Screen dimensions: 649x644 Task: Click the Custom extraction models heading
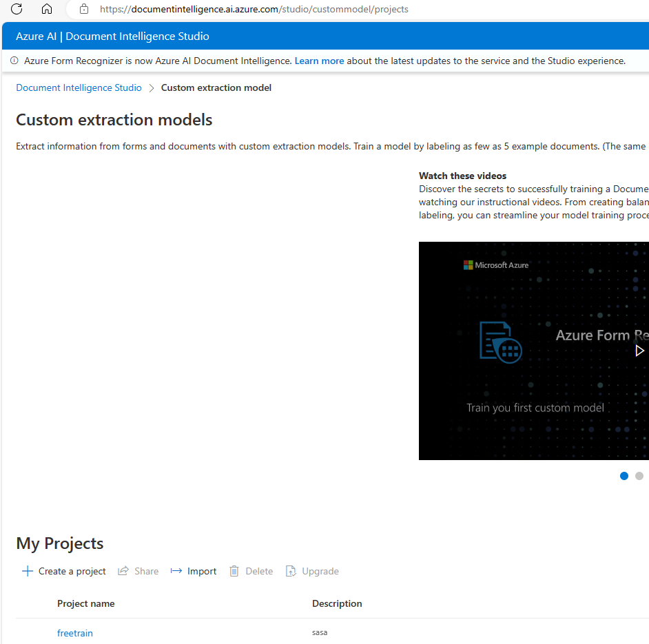coord(114,120)
